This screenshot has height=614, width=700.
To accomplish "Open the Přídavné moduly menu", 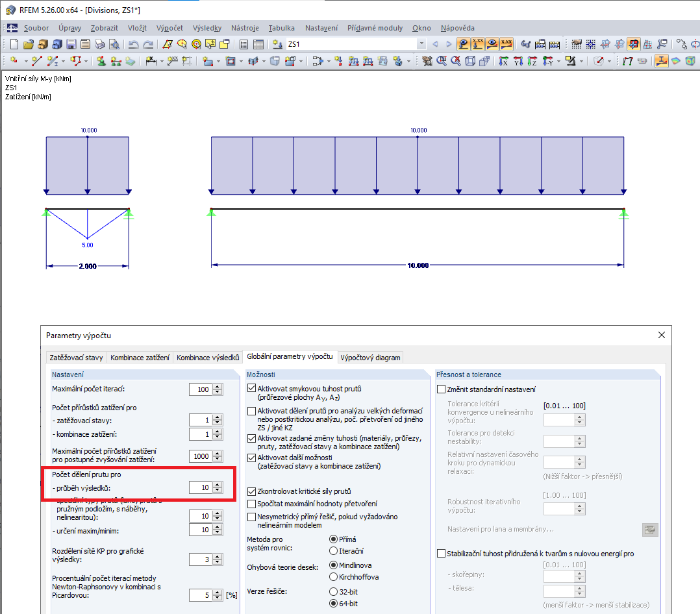I will coord(375,28).
